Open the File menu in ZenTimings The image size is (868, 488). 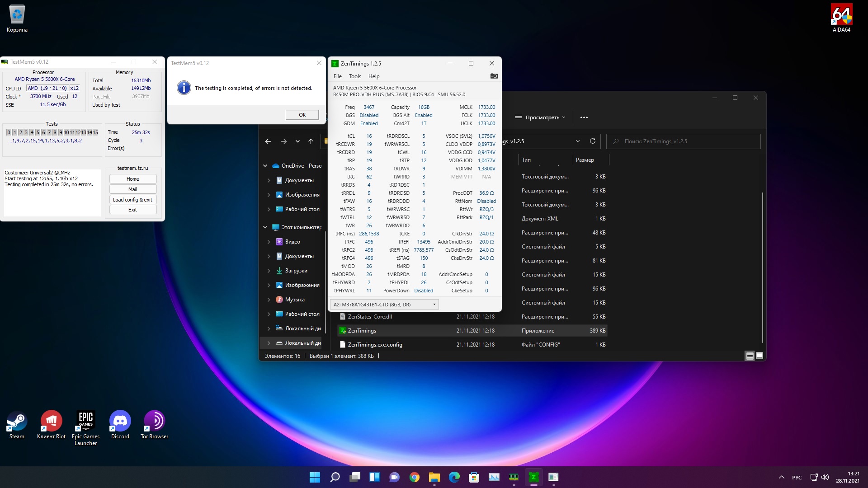[337, 76]
